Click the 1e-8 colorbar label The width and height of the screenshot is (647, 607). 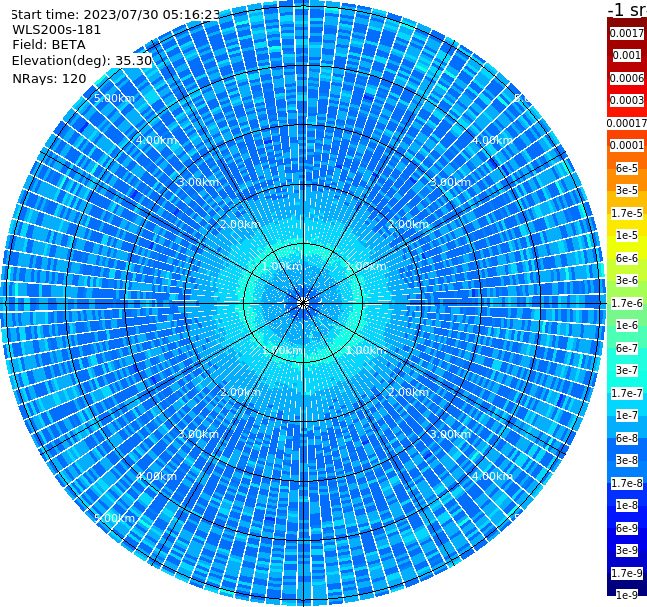[627, 505]
